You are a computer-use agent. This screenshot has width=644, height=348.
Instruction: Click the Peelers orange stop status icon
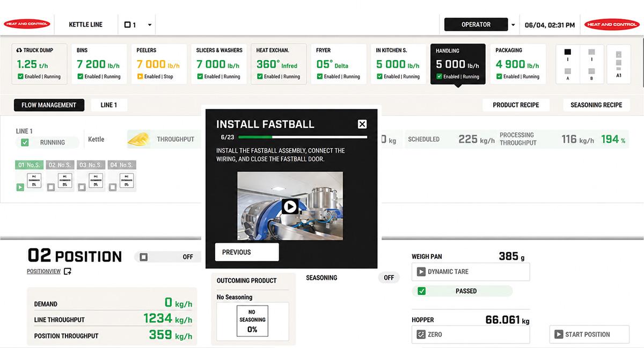140,76
